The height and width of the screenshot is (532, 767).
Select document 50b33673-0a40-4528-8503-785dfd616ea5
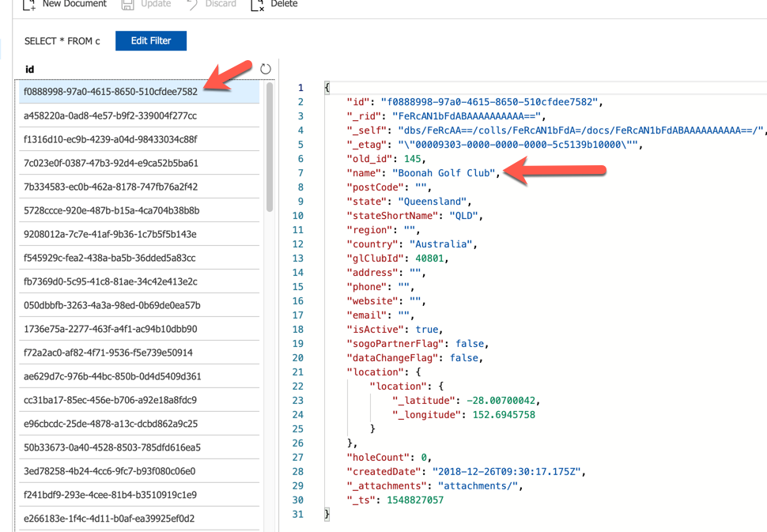139,447
